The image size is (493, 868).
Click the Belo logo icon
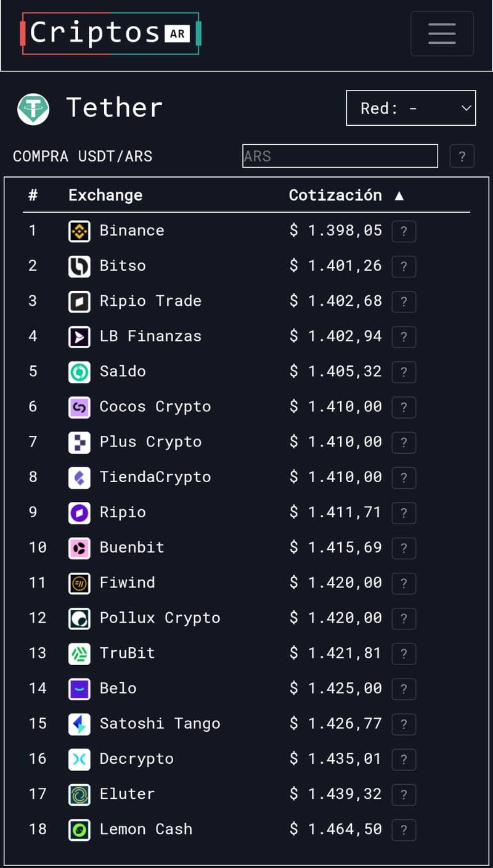(79, 689)
